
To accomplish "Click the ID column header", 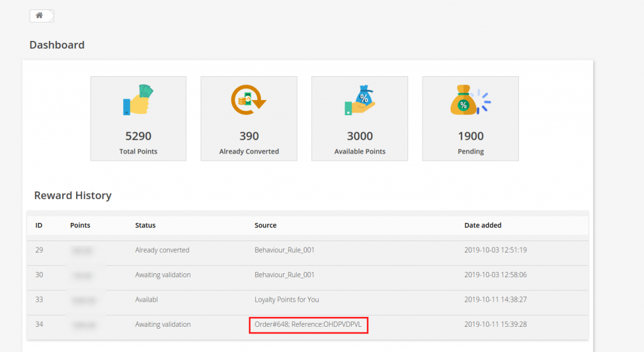I will [38, 225].
